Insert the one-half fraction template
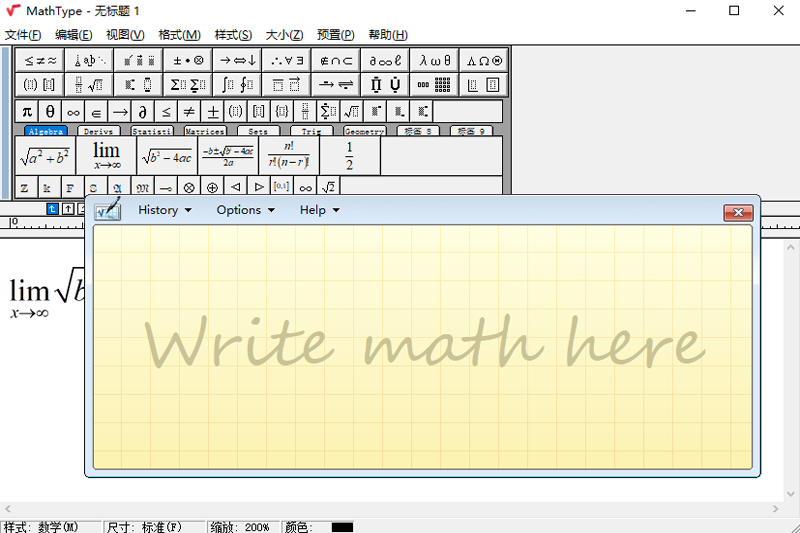This screenshot has height=533, width=800. 349,156
